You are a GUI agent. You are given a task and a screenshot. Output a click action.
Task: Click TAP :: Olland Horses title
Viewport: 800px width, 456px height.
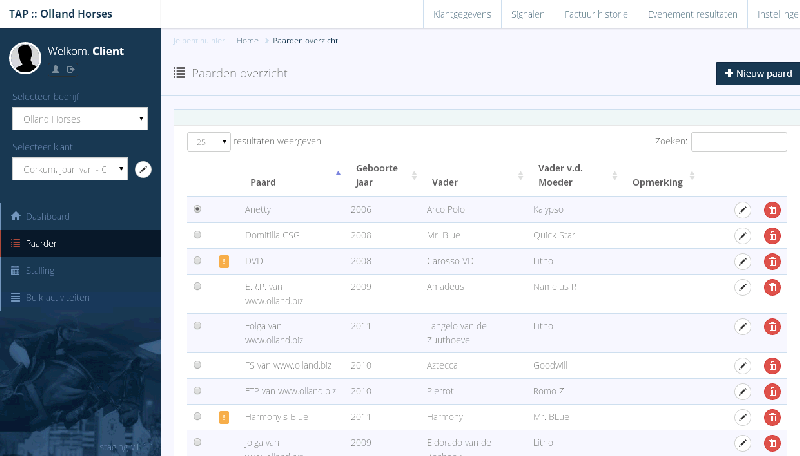[61, 14]
